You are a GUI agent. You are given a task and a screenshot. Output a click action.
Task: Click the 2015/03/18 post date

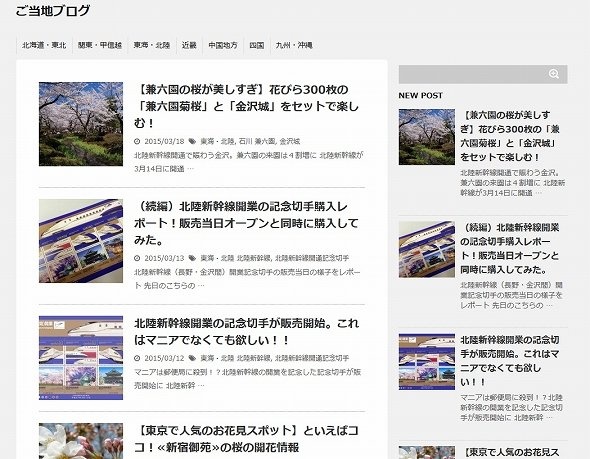[164, 141]
